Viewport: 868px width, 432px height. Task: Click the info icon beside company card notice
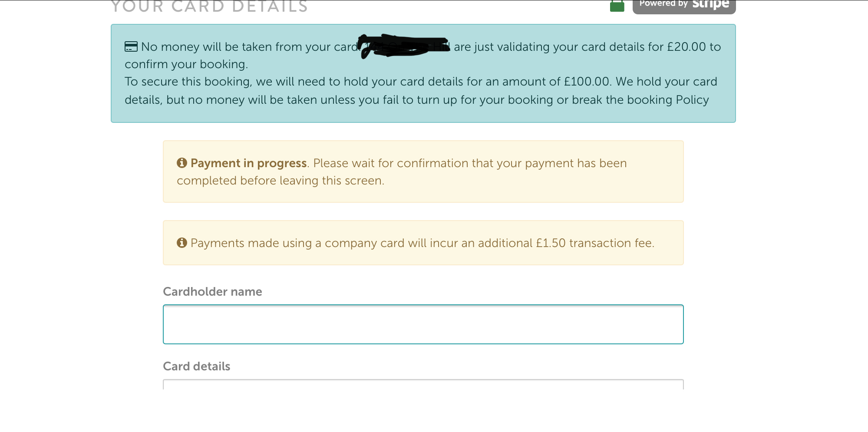click(182, 243)
